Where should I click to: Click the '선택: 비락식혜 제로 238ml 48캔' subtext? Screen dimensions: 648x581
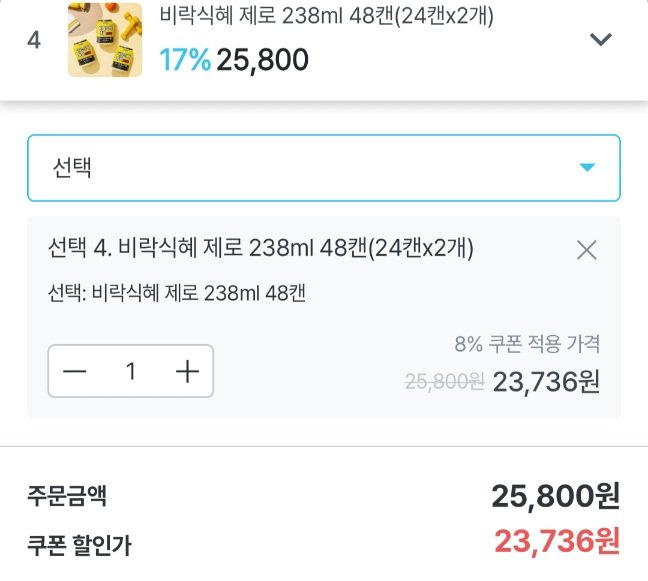coord(177,293)
